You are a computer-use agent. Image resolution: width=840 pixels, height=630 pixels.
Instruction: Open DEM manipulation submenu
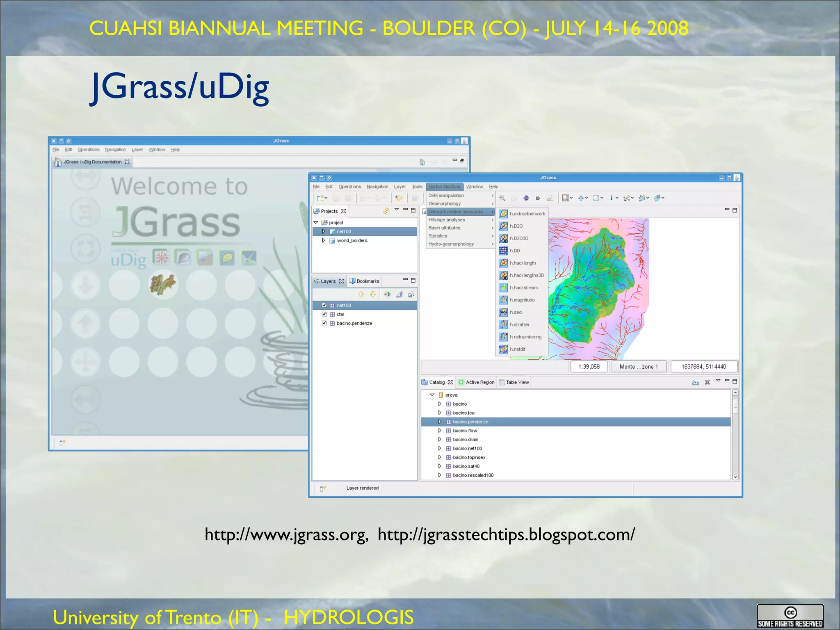point(460,196)
